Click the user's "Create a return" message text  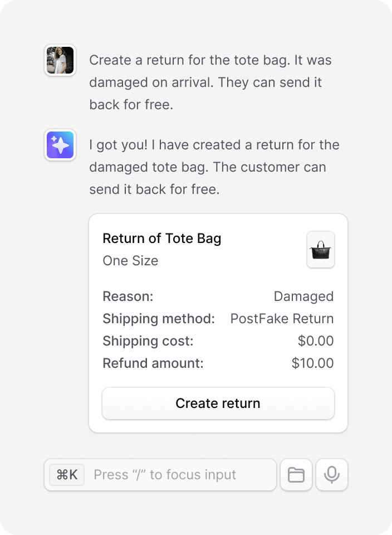click(210, 82)
